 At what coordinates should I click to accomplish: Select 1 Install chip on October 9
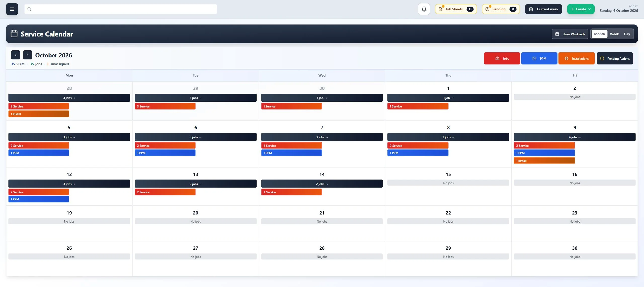point(544,161)
